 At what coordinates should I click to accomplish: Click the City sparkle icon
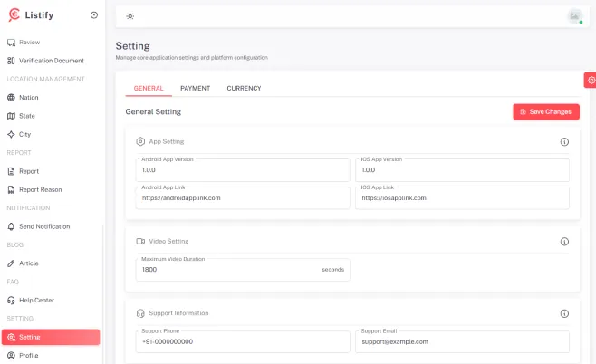11,135
